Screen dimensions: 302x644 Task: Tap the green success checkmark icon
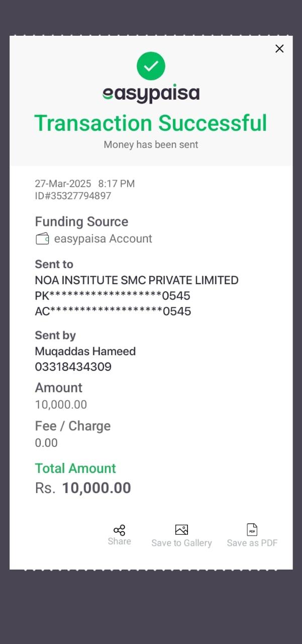(x=151, y=66)
